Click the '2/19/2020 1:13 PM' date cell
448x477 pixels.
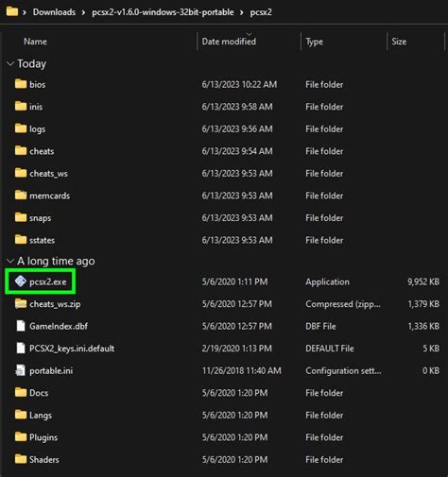pyautogui.click(x=236, y=349)
